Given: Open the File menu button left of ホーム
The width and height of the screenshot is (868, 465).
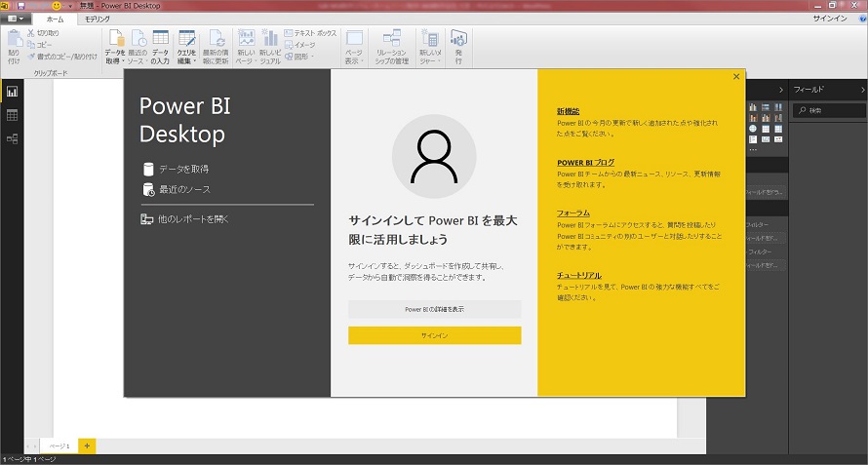Looking at the screenshot, I should click(x=16, y=19).
